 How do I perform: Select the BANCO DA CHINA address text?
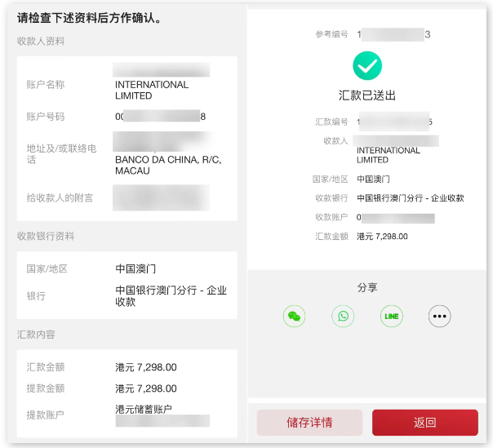click(167, 165)
